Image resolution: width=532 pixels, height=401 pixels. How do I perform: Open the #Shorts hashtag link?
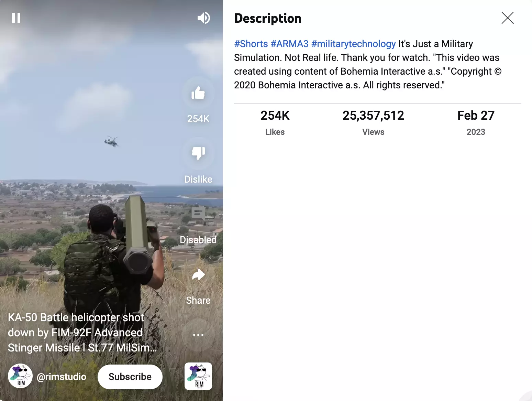(251, 44)
